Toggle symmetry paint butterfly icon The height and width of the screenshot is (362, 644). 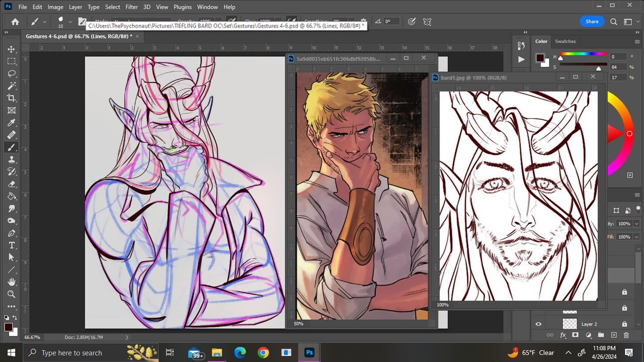coord(427,22)
